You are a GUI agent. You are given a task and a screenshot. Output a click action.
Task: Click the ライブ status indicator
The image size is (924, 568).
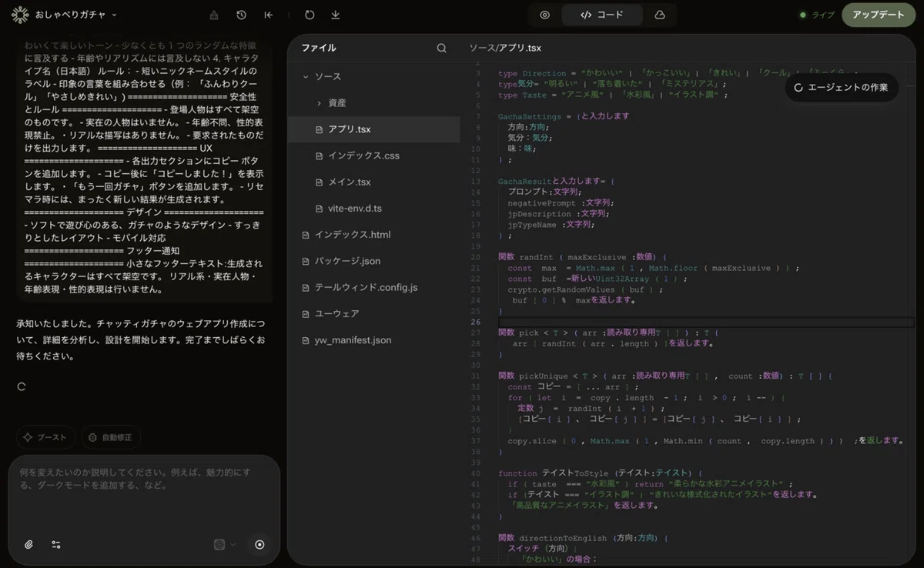[817, 15]
